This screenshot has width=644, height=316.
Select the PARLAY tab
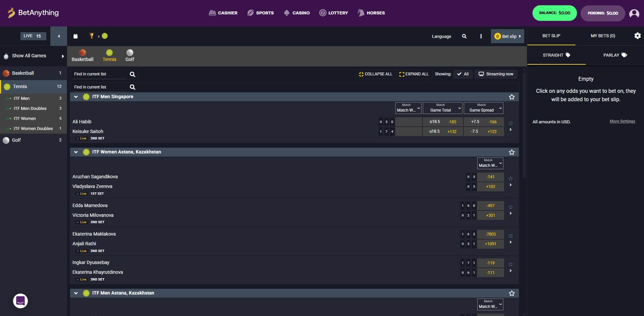[614, 55]
